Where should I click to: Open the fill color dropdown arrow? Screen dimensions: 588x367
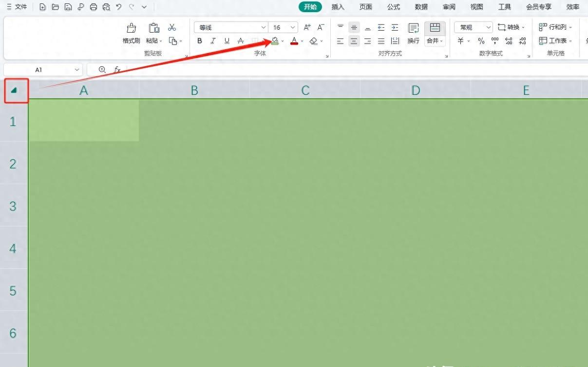pos(283,41)
